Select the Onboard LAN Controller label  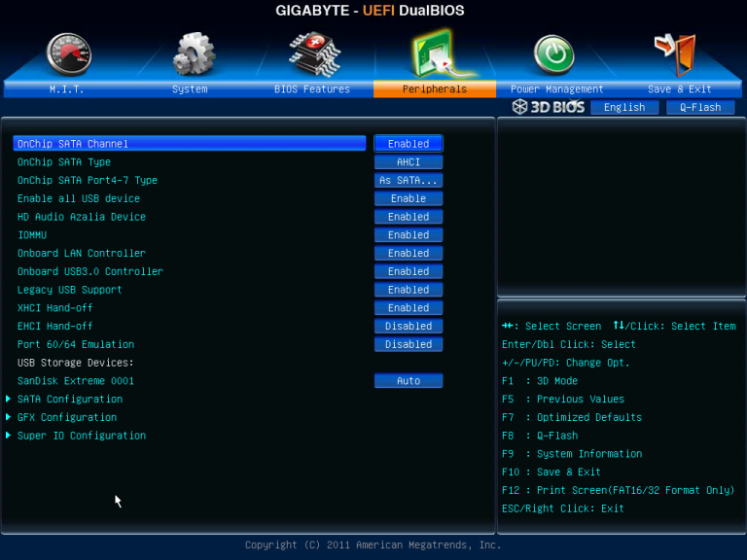[82, 253]
